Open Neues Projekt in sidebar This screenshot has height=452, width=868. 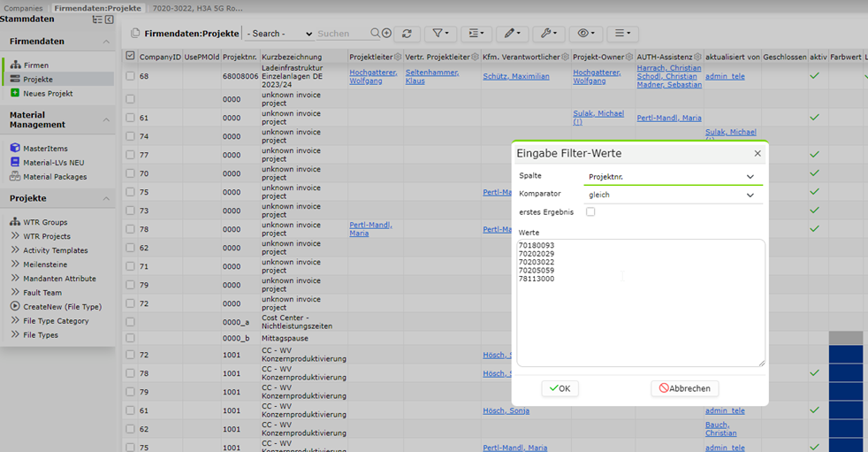click(x=48, y=94)
